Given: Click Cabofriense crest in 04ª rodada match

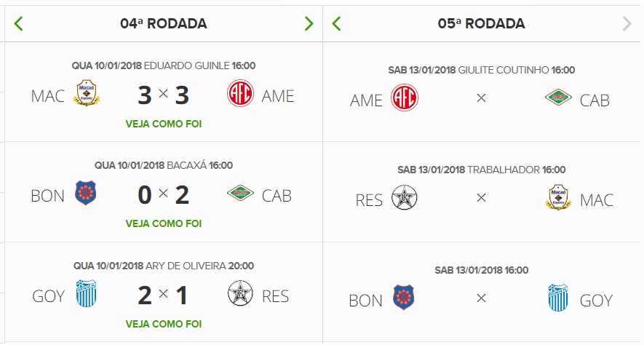Looking at the screenshot, I should (x=241, y=195).
